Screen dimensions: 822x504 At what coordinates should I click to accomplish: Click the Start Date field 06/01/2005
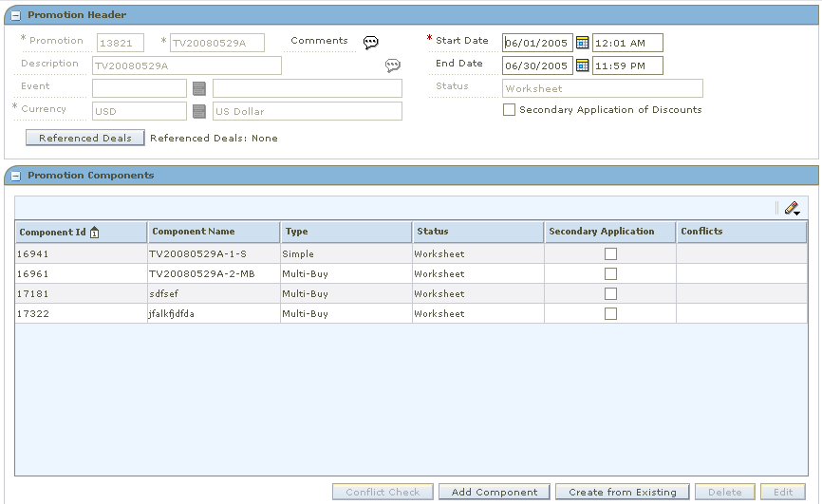coord(537,43)
